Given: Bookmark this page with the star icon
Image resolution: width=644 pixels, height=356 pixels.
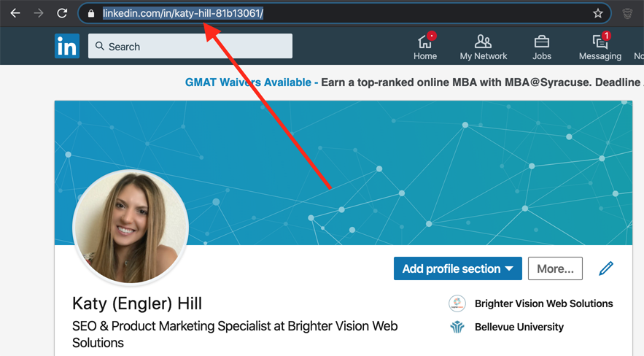Looking at the screenshot, I should [597, 13].
